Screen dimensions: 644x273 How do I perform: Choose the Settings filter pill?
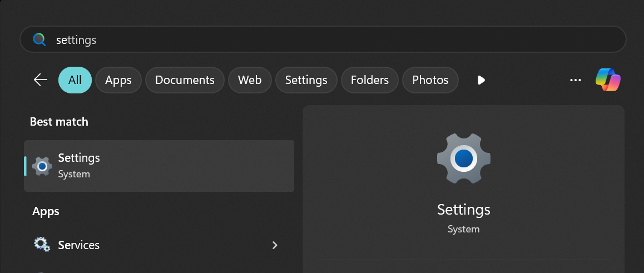[x=306, y=80]
